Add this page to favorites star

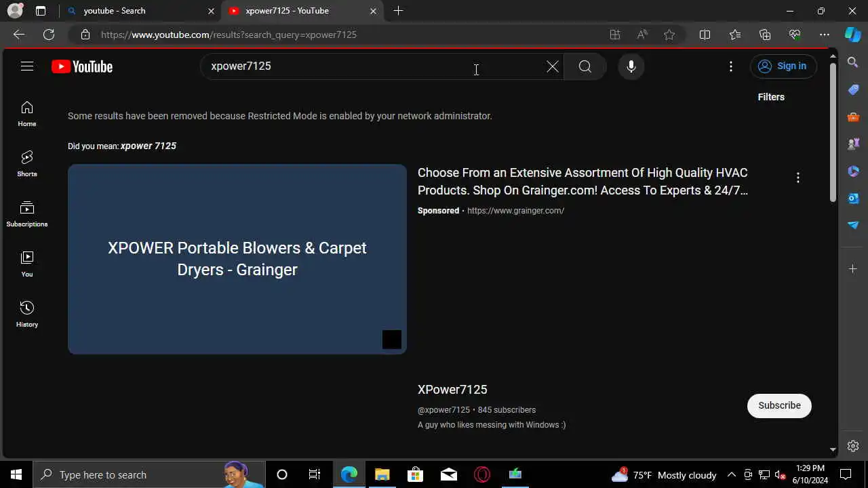[669, 35]
